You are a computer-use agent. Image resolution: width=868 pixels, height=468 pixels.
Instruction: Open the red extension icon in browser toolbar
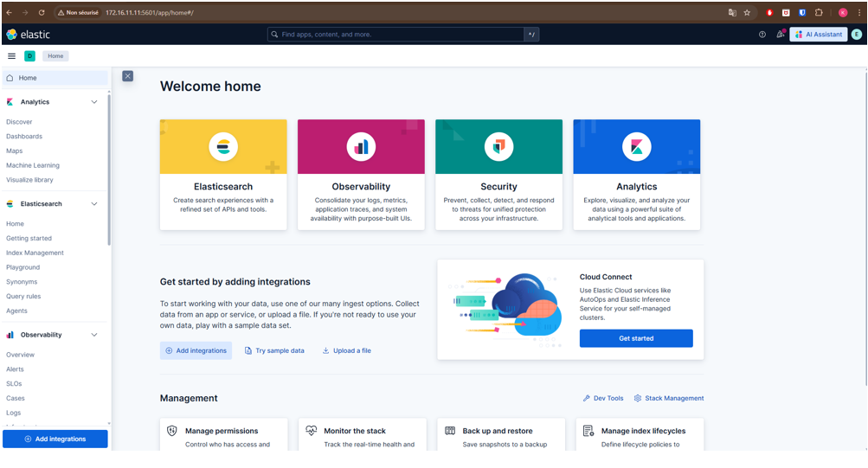tap(769, 12)
